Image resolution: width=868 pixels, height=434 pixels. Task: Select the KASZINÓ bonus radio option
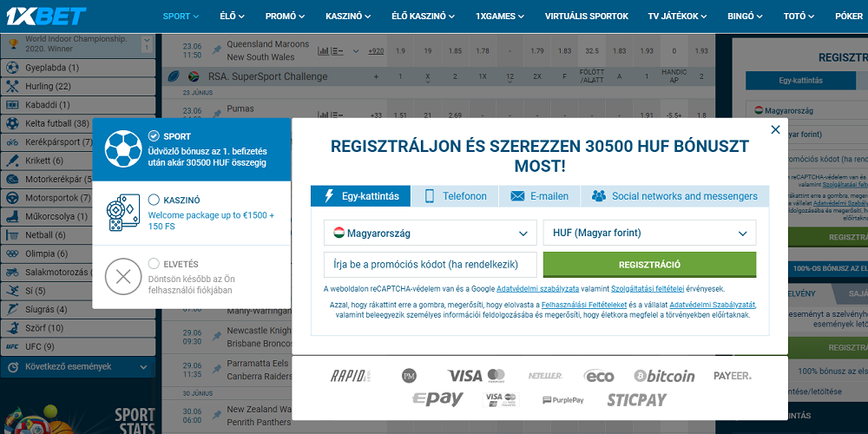pos(154,200)
